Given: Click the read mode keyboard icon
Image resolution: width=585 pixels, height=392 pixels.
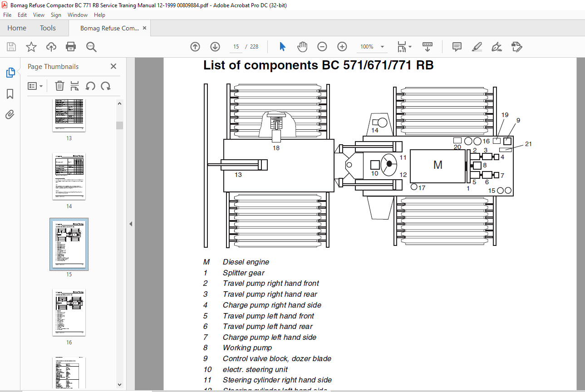Looking at the screenshot, I should [x=427, y=47].
